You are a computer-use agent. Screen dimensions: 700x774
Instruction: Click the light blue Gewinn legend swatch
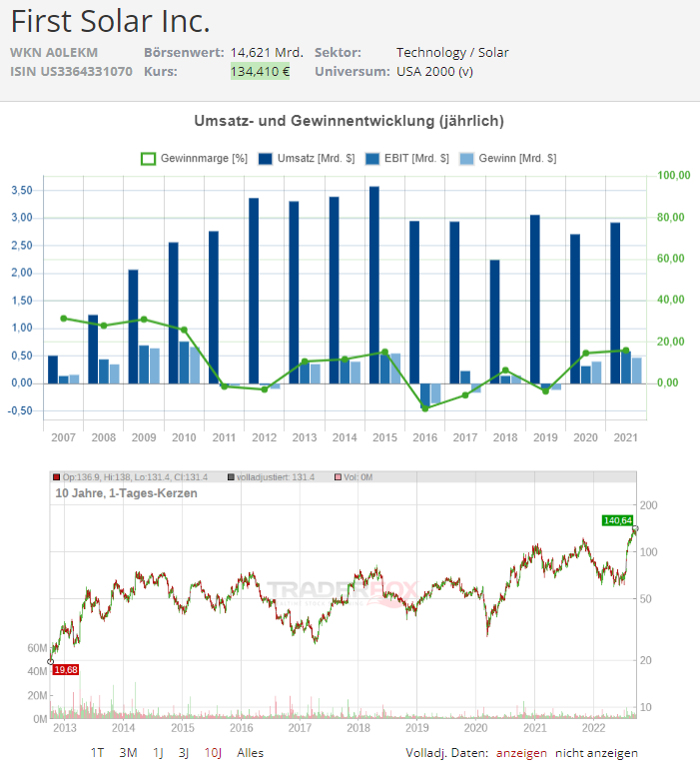coord(466,159)
